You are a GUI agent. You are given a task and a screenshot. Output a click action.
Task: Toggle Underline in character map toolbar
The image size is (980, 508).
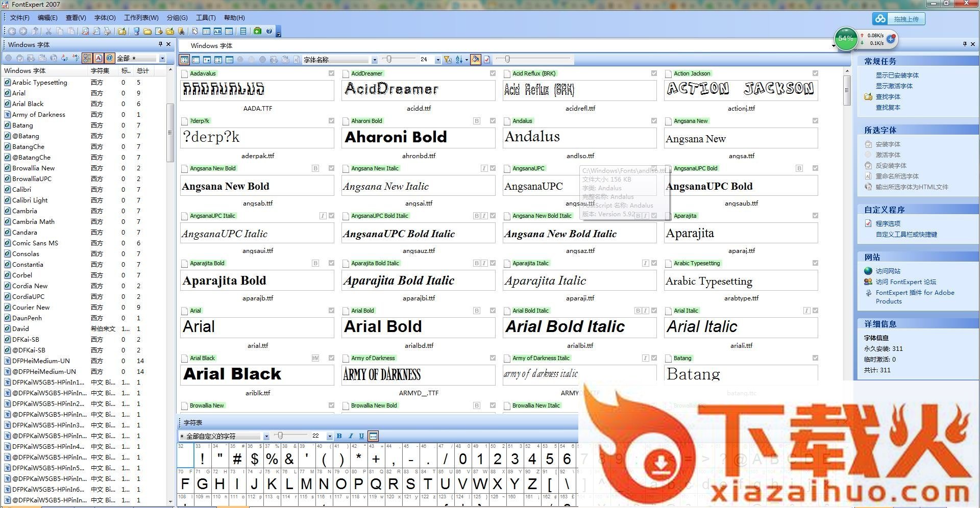pos(361,436)
